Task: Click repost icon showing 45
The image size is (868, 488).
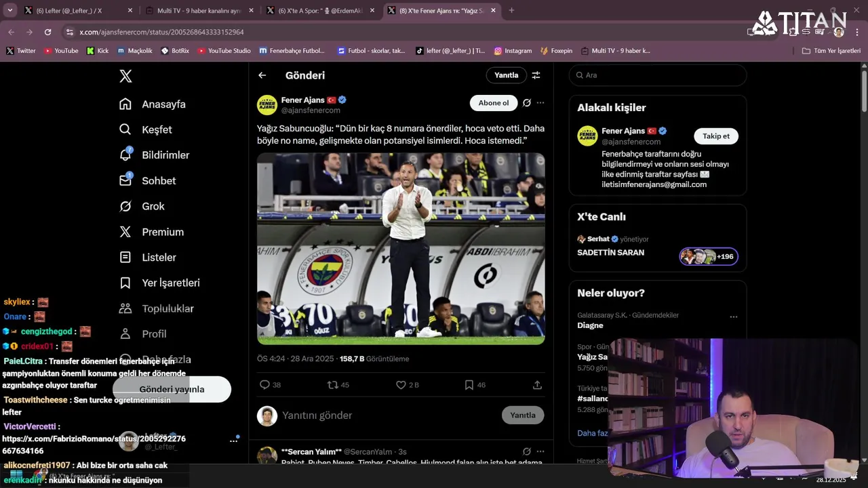Action: pyautogui.click(x=338, y=385)
